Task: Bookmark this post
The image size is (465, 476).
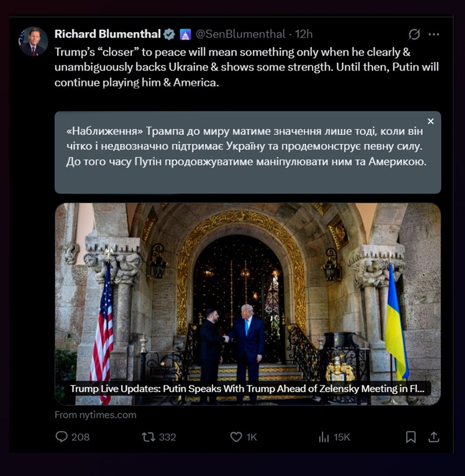Action: click(411, 436)
